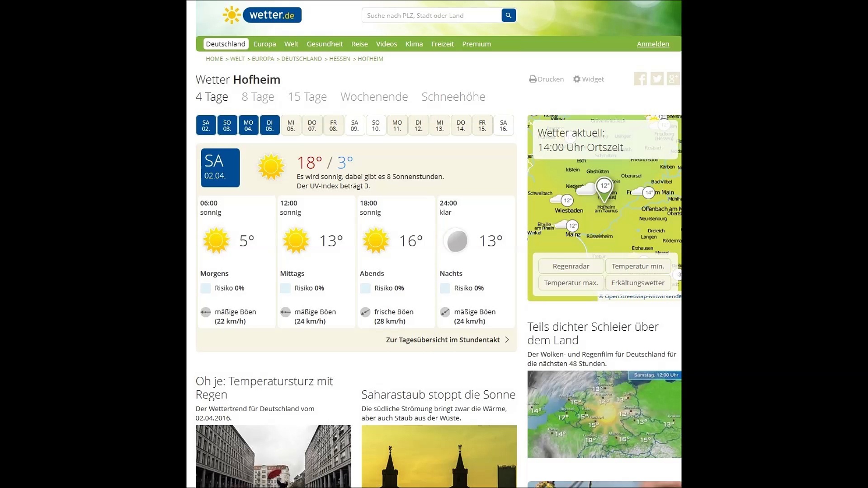The height and width of the screenshot is (488, 868).
Task: Open the Wochenende forecast tab
Action: click(374, 97)
